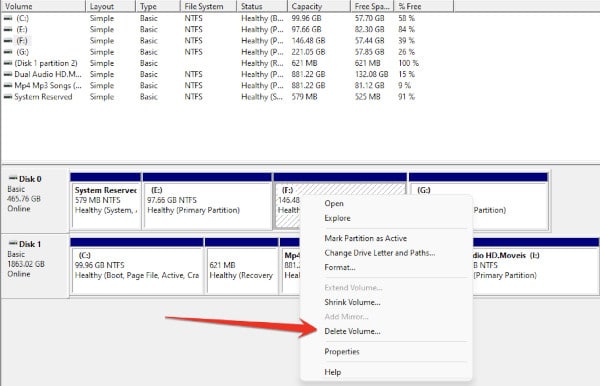Click the 465.76 GB size under Disk 0
The height and width of the screenshot is (386, 600).
(x=24, y=199)
